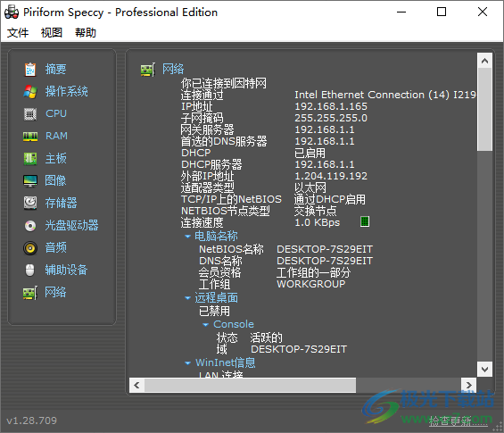Open the 视图 menu
The image size is (504, 433).
[x=52, y=32]
